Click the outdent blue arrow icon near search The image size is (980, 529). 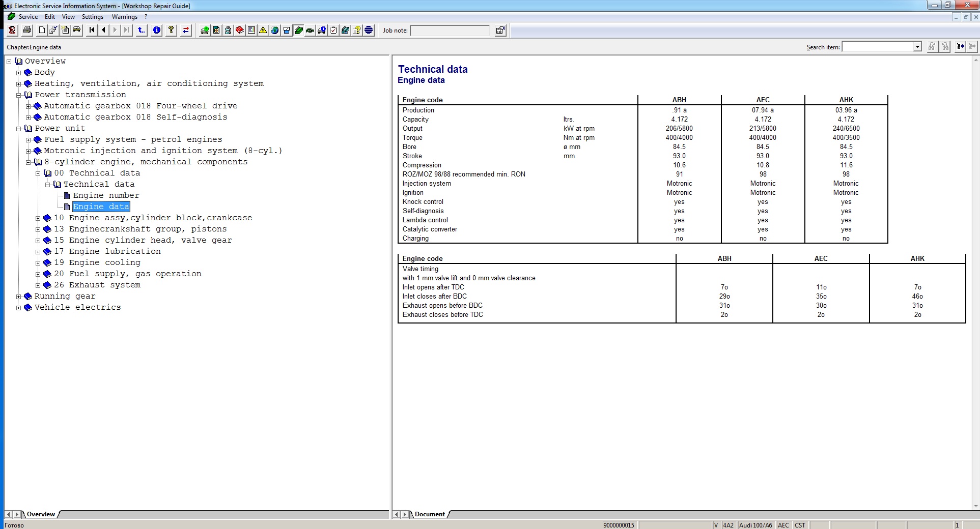(x=960, y=47)
